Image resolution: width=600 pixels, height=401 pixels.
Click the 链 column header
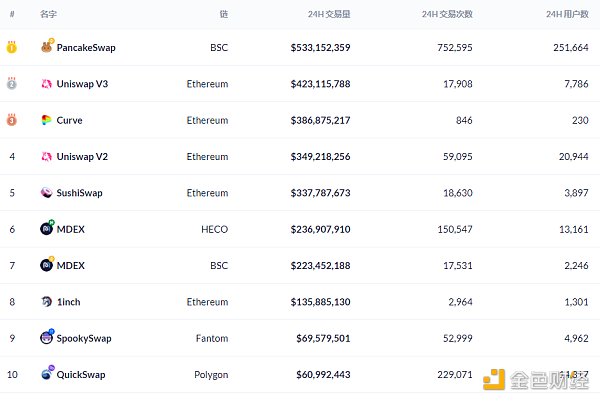pyautogui.click(x=223, y=15)
